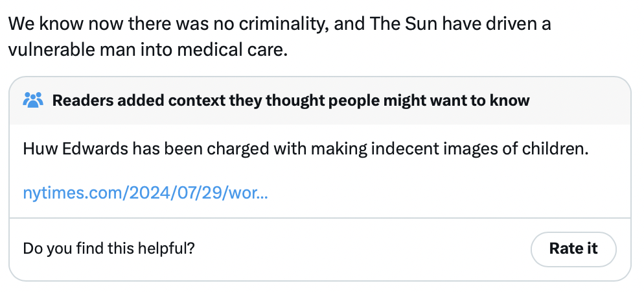Click the Community Notes people icon
Viewport: 644px width, 292px height.
coord(32,100)
